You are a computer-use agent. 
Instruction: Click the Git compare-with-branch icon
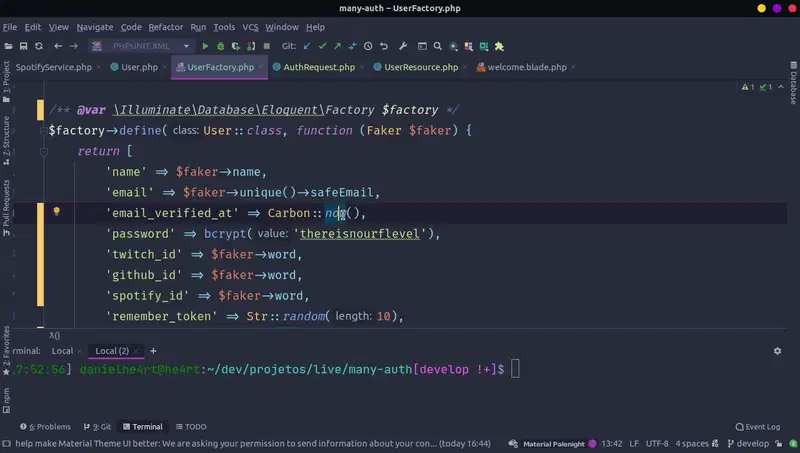353,46
